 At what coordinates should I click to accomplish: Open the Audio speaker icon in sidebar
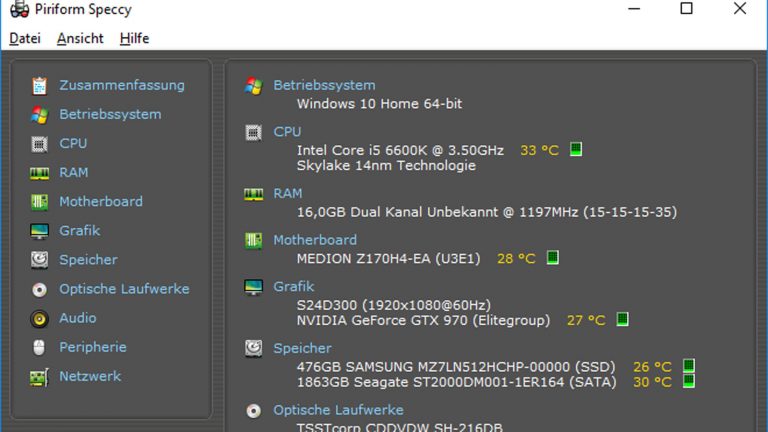point(39,318)
